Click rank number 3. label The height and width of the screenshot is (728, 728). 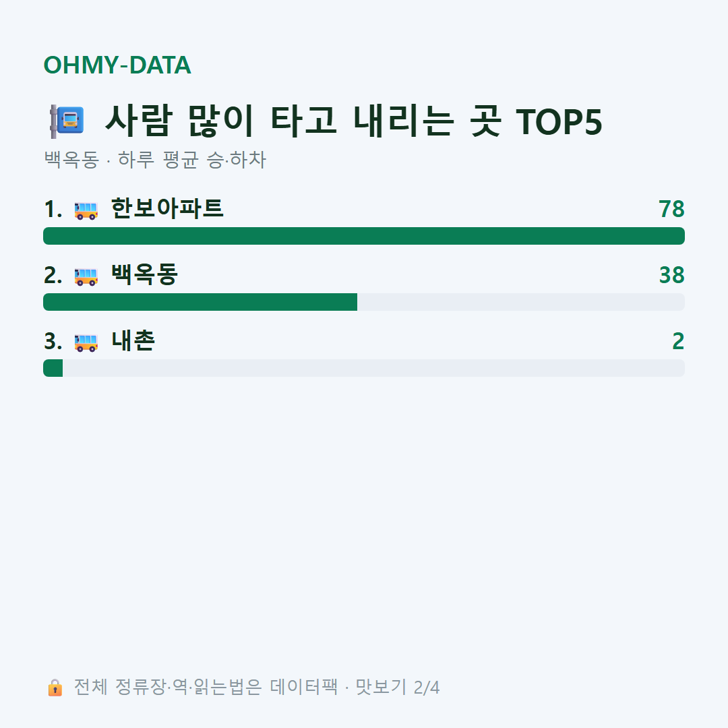53,342
